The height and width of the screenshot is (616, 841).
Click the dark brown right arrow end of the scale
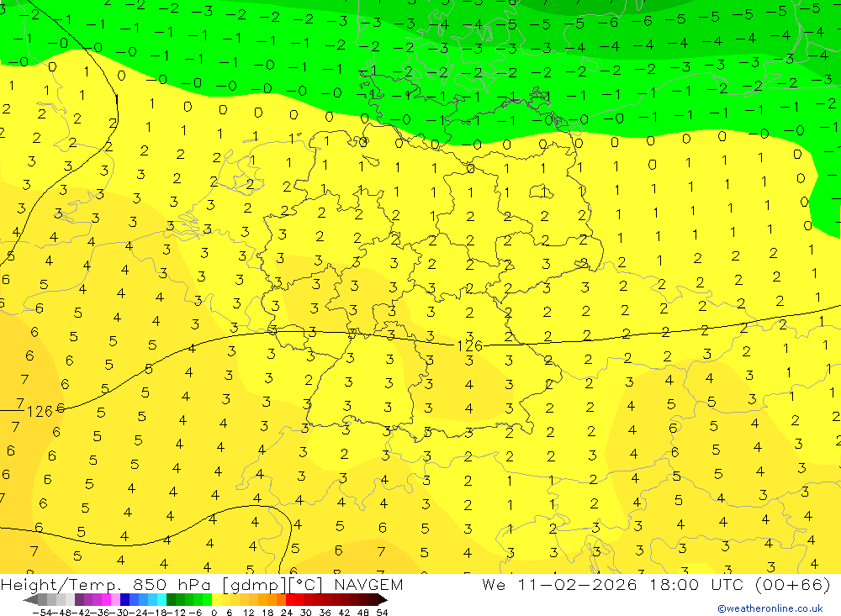(x=383, y=599)
